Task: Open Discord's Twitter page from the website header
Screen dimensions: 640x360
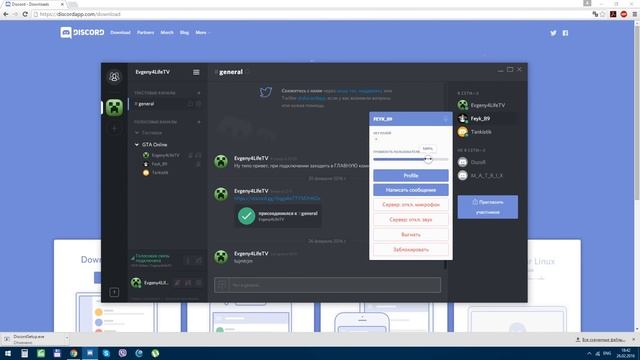Action: (x=553, y=33)
